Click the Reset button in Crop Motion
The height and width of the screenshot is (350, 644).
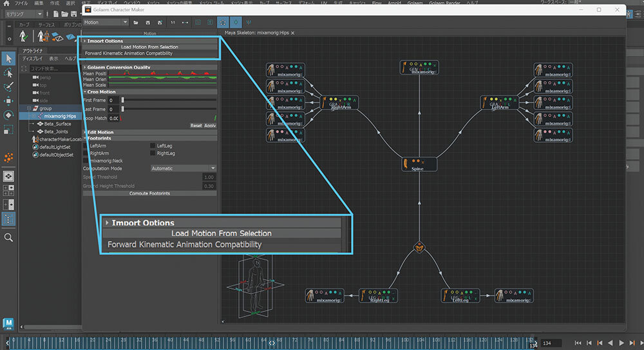tap(196, 125)
